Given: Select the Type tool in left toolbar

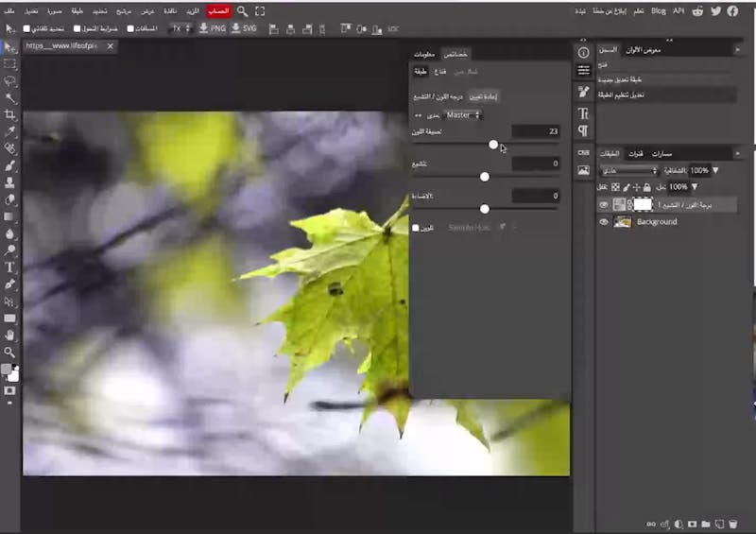Looking at the screenshot, I should coord(10,267).
